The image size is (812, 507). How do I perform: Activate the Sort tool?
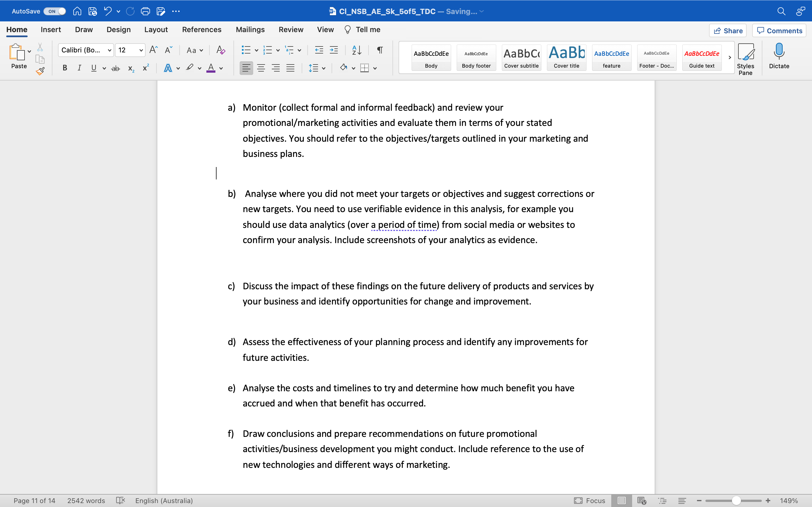357,50
